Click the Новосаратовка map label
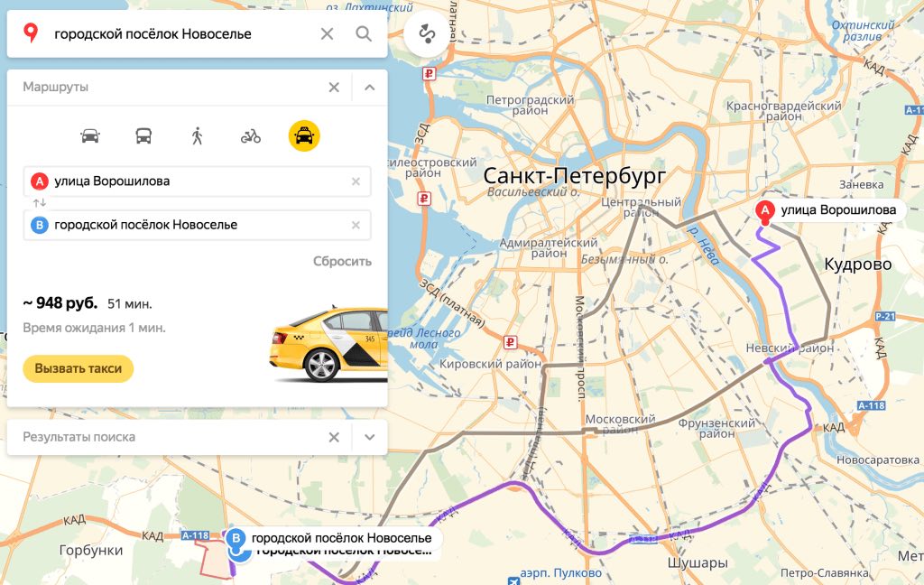This screenshot has height=585, width=924. click(x=877, y=460)
